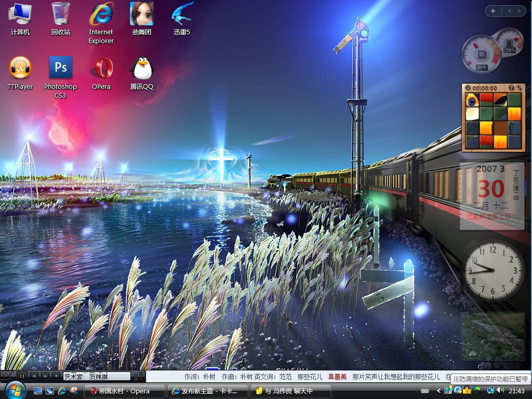Click the fourth Quick Launch icon with scissors

pos(74,391)
